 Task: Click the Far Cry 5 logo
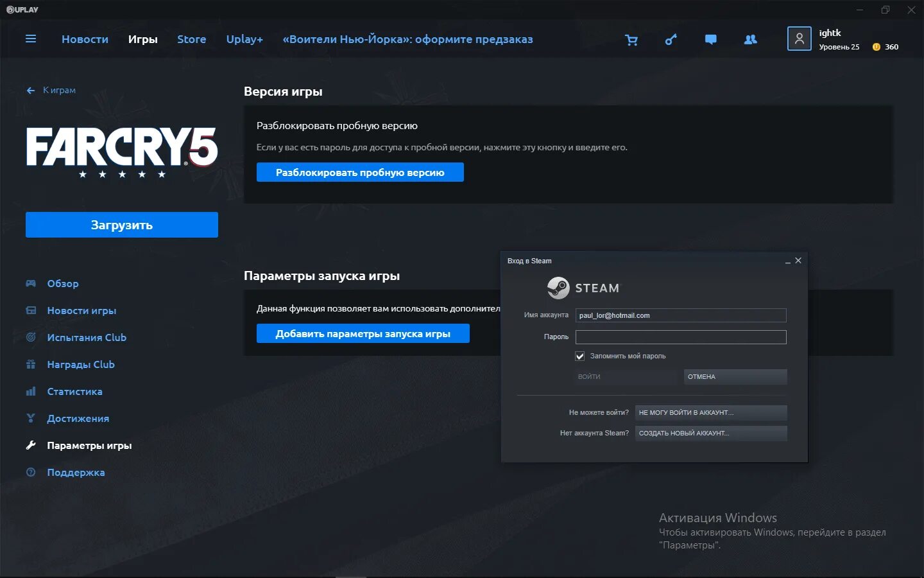122,152
